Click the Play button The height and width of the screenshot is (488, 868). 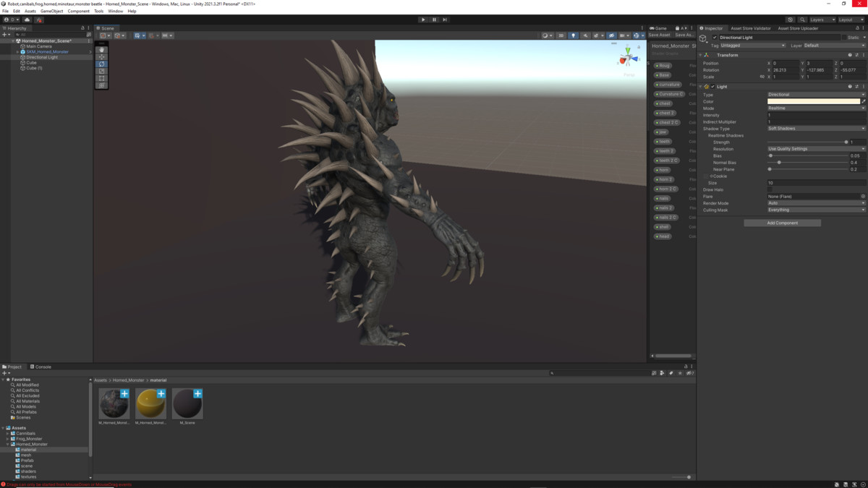tap(423, 20)
